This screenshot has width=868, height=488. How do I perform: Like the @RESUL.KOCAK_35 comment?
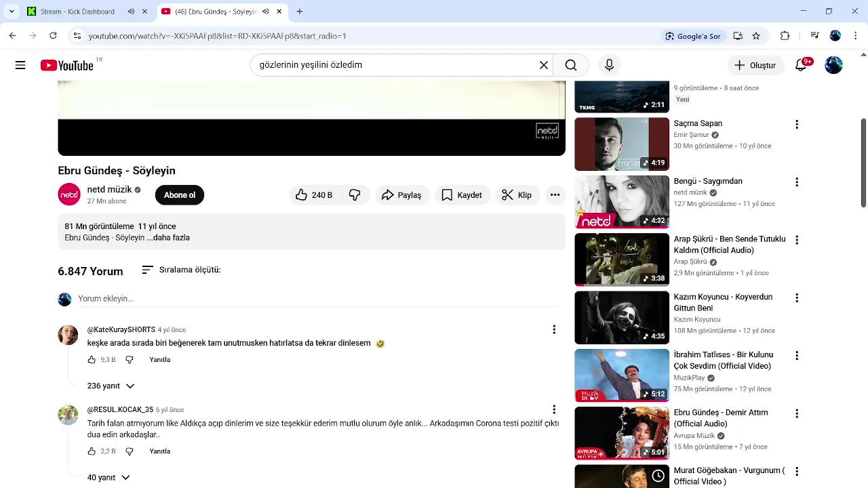coord(92,451)
